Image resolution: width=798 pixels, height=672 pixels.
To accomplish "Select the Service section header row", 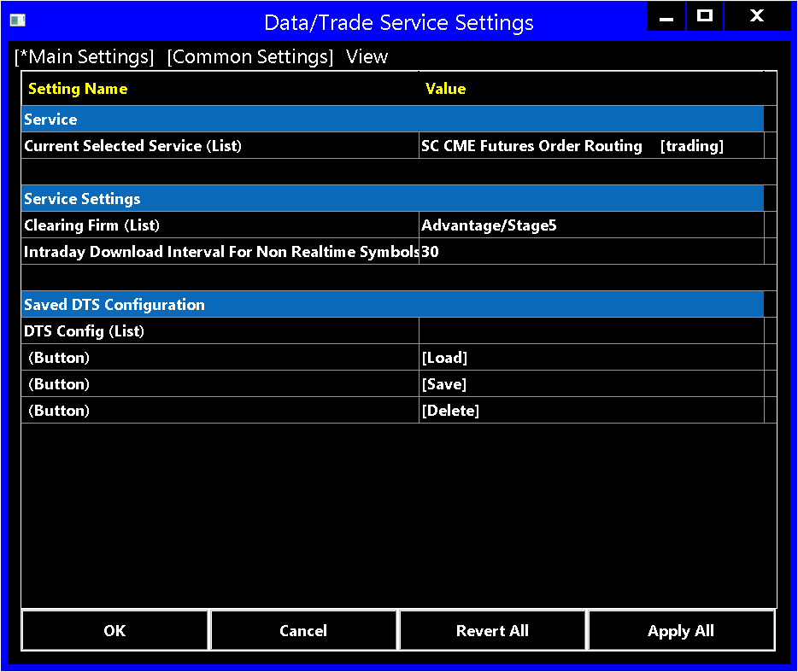I will click(x=392, y=119).
